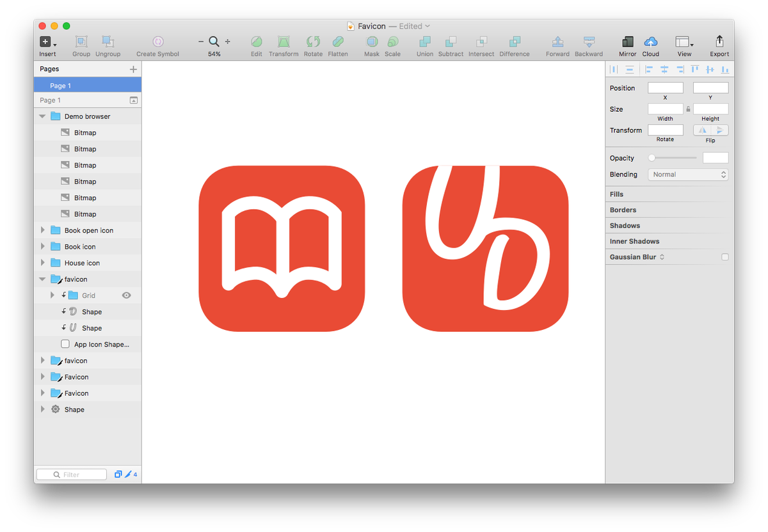
Task: Open the Blending mode dropdown
Action: pyautogui.click(x=688, y=174)
